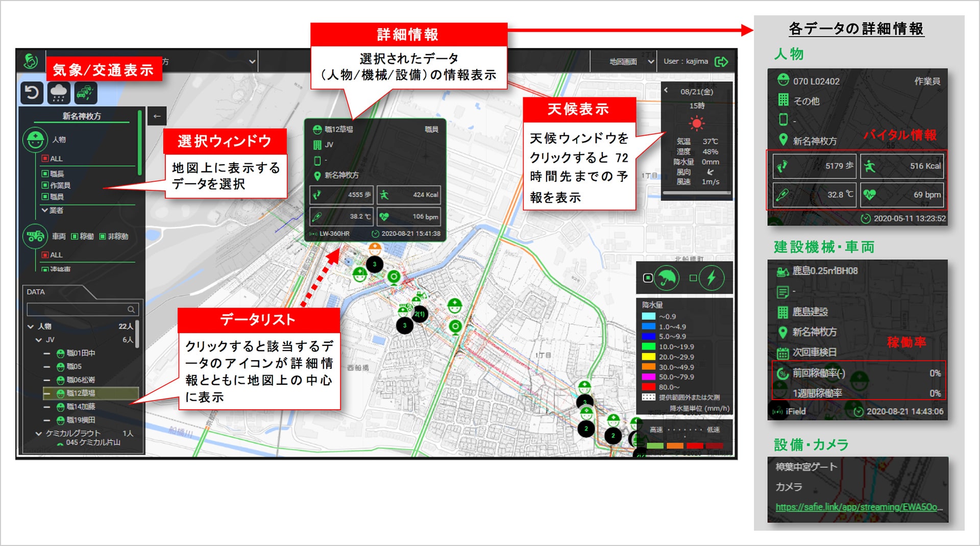
Task: Toggle the 職長 checkbox
Action: pos(45,174)
